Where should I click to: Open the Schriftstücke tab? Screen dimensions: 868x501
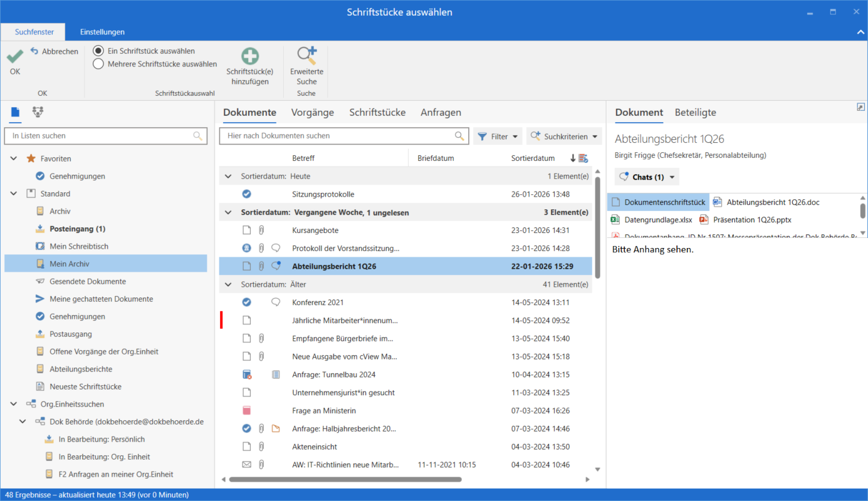[377, 113]
